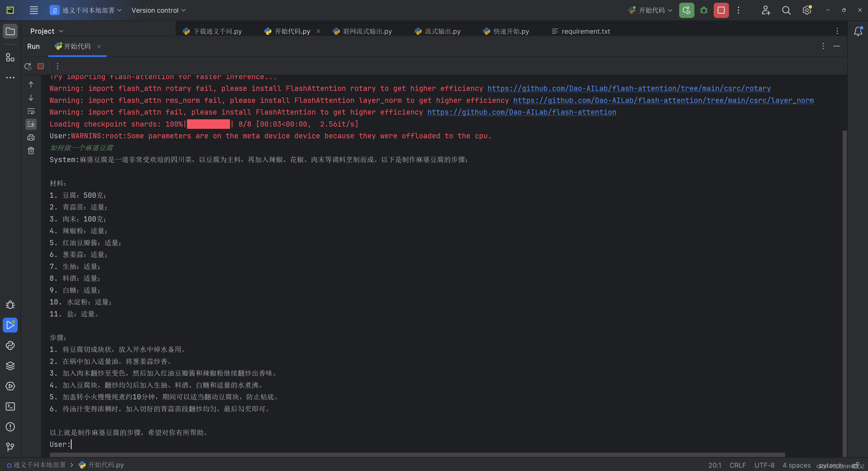The height and width of the screenshot is (471, 868).
Task: Open the Python Console tool window
Action: click(10, 345)
